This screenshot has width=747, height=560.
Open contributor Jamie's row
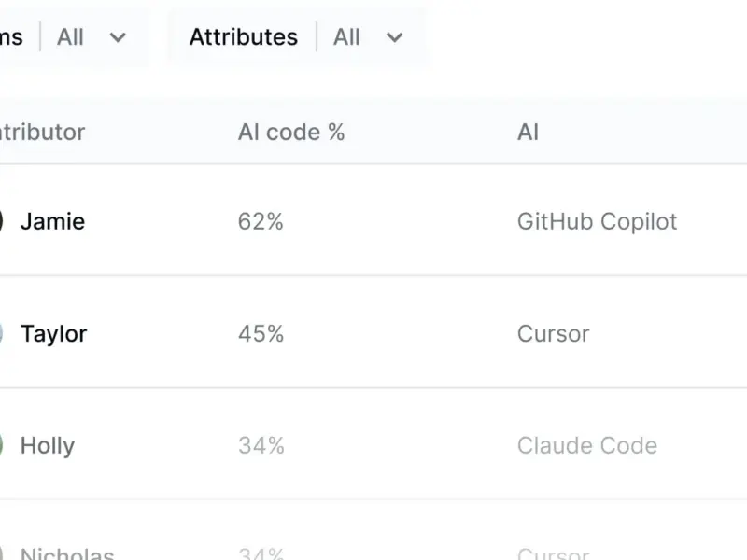373,220
